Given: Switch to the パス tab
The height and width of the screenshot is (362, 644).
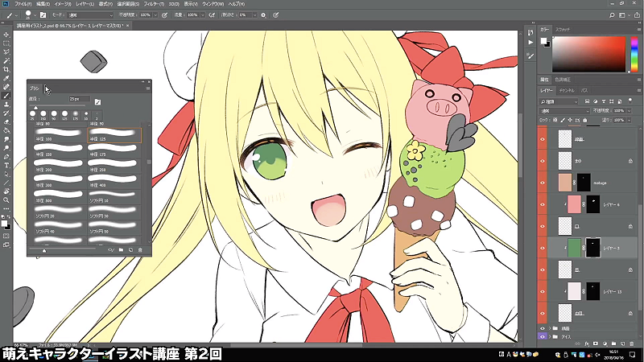Looking at the screenshot, I should pyautogui.click(x=584, y=90).
